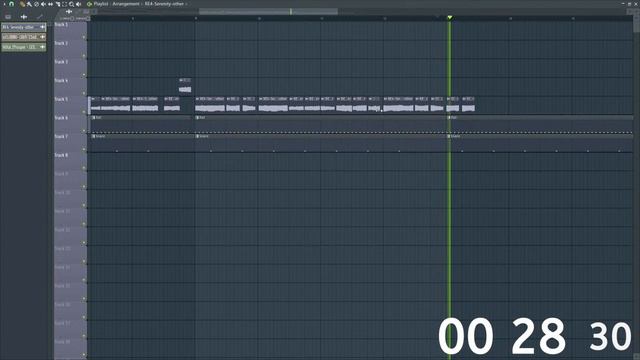Mute Track 8 with its switch
The height and width of the screenshot is (360, 640).
(84, 168)
